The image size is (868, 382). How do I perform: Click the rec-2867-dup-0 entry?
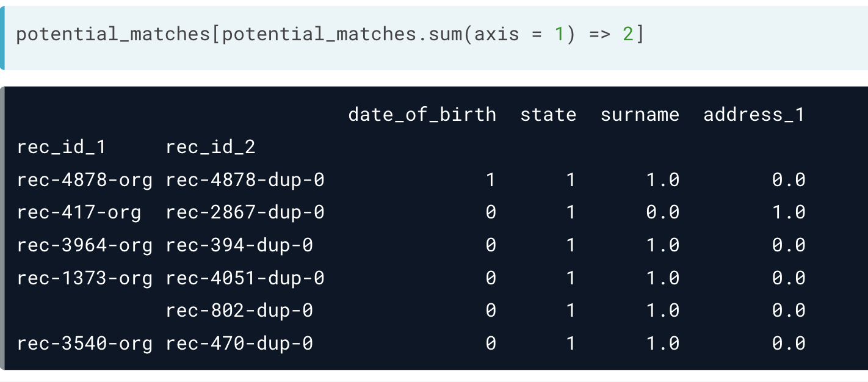[245, 212]
